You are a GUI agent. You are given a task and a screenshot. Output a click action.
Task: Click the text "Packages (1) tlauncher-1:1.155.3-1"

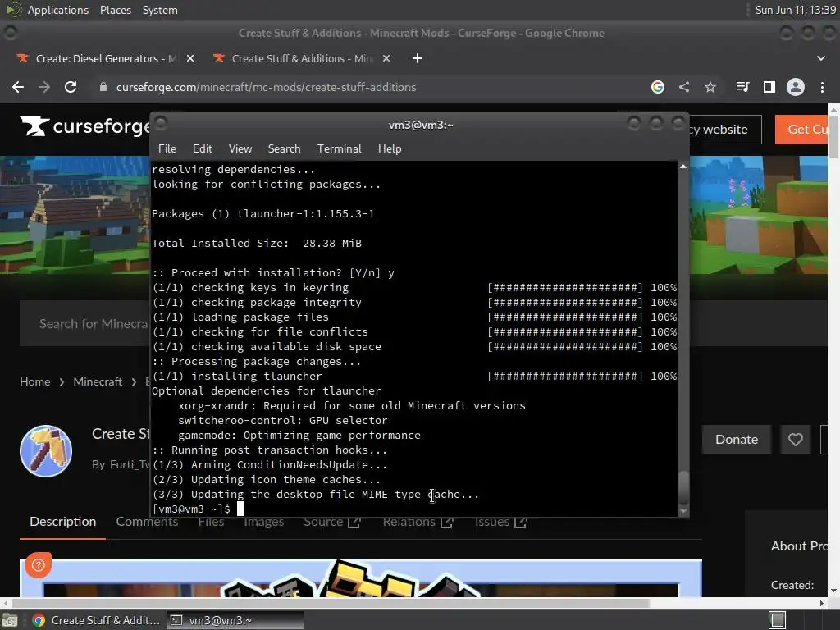click(263, 214)
